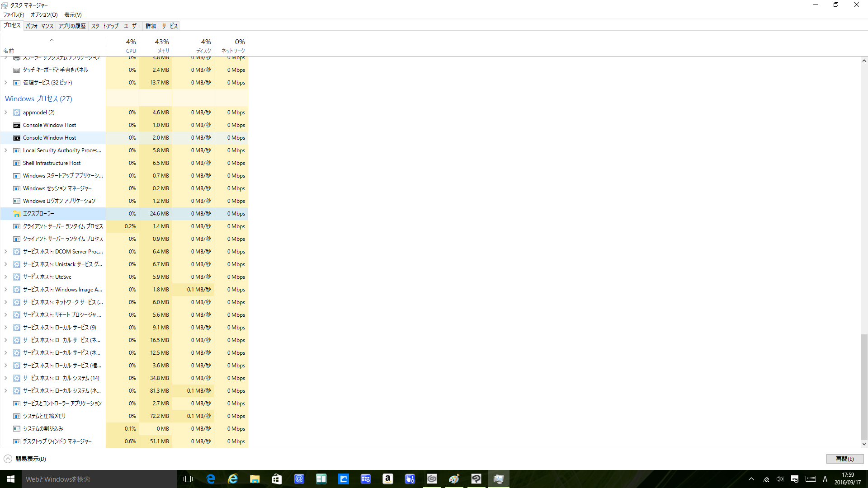868x488 pixels.
Task: Open Microsoft Edge from the taskbar
Action: [211, 479]
